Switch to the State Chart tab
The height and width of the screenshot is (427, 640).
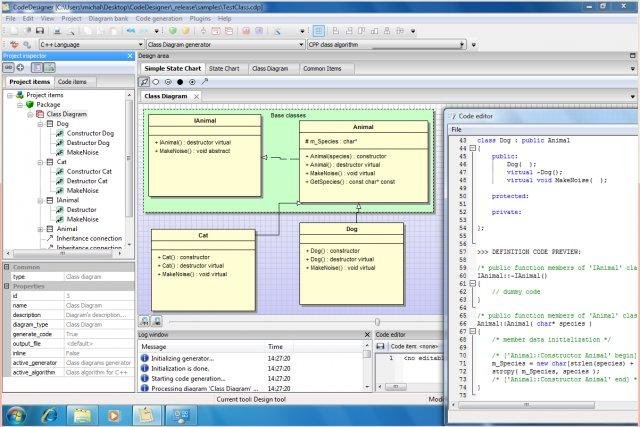tap(222, 69)
